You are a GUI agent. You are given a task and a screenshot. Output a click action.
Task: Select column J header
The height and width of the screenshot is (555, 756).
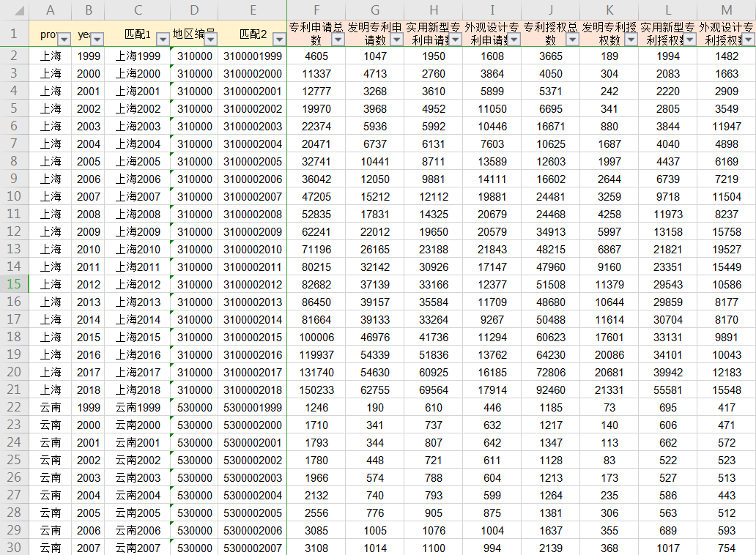[551, 10]
